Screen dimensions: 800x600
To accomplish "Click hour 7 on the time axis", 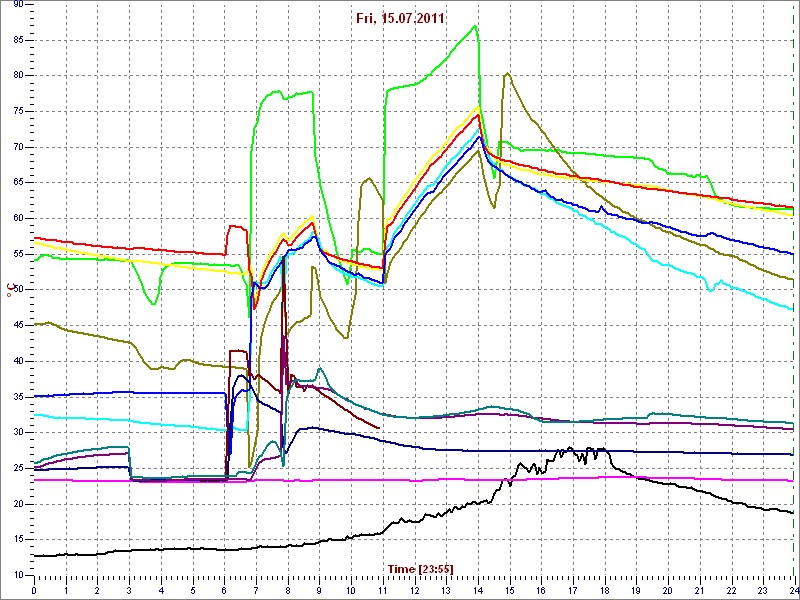I will [256, 590].
